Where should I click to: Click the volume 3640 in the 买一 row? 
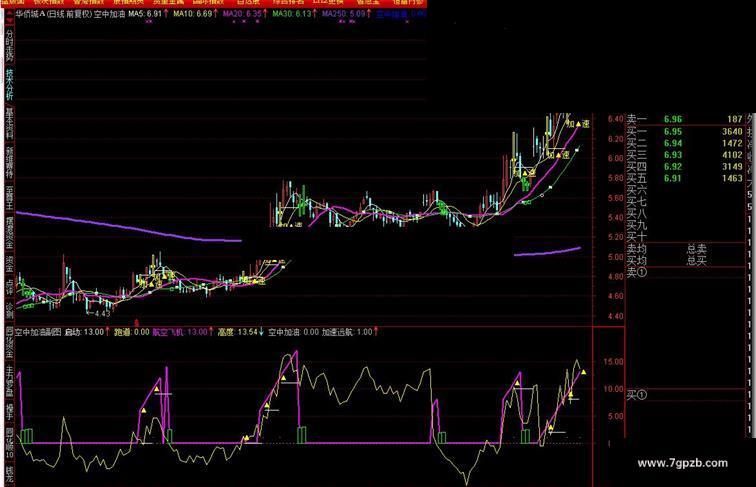[x=732, y=131]
